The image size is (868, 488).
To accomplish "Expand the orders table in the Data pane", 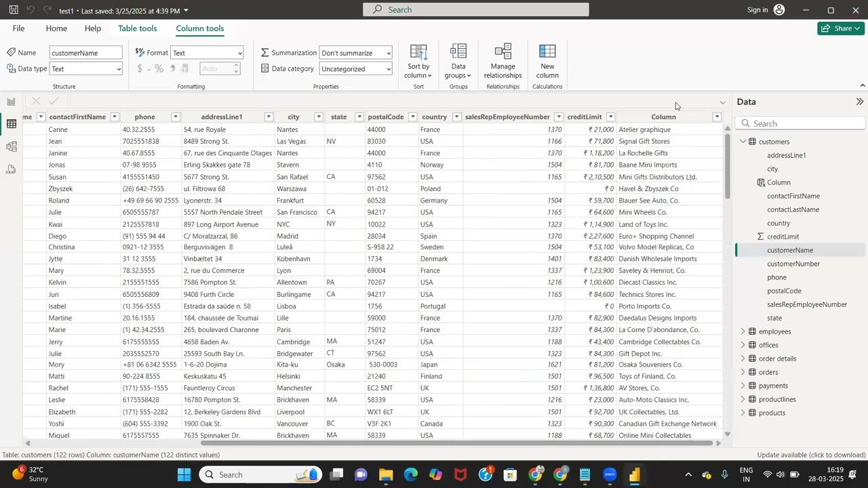I will pos(743,372).
